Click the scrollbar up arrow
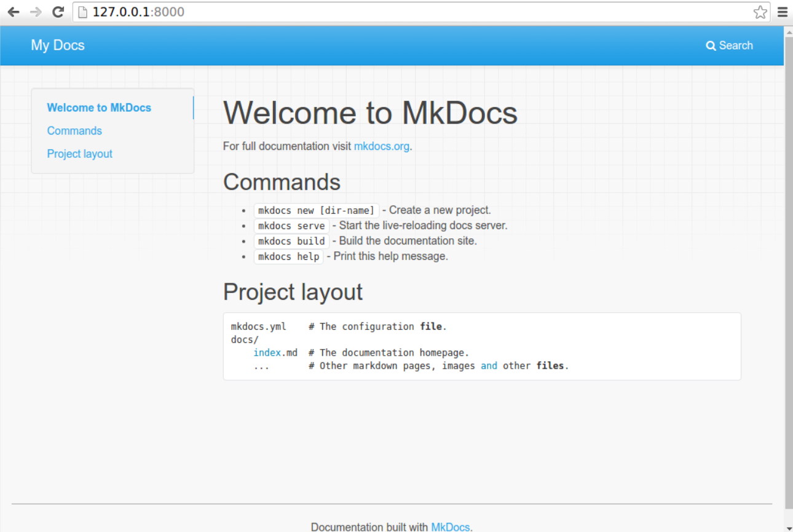Viewport: 793px width, 532px height. click(x=789, y=31)
